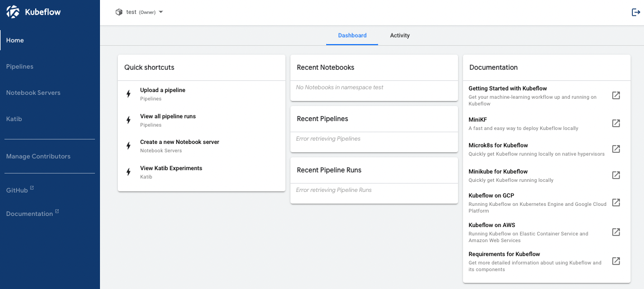
Task: Click View Katib Experiments shortcut
Action: coord(171,168)
